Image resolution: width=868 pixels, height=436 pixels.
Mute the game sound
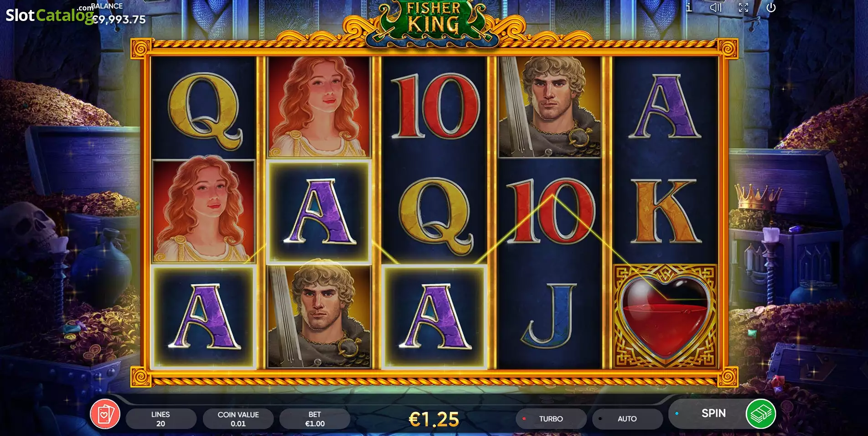(x=716, y=7)
